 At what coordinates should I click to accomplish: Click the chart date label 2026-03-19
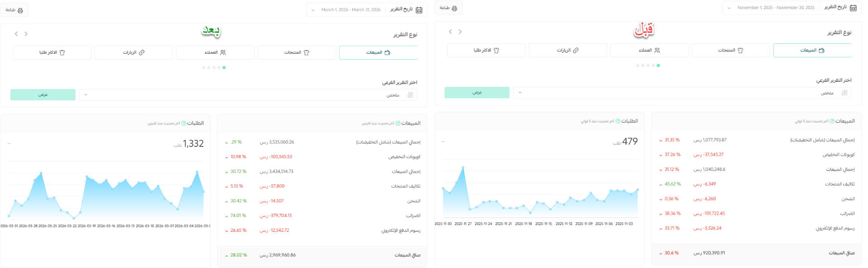[87, 226]
